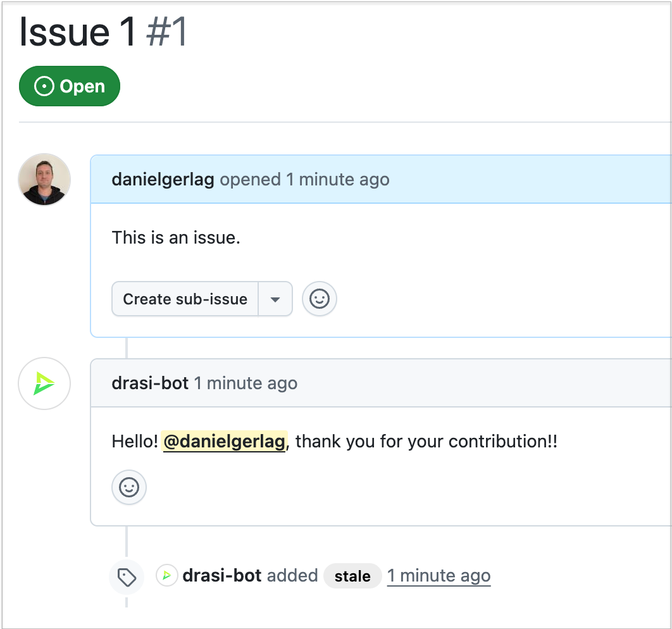The height and width of the screenshot is (629, 672).
Task: Click drasi-bot name in label added event
Action: point(221,576)
